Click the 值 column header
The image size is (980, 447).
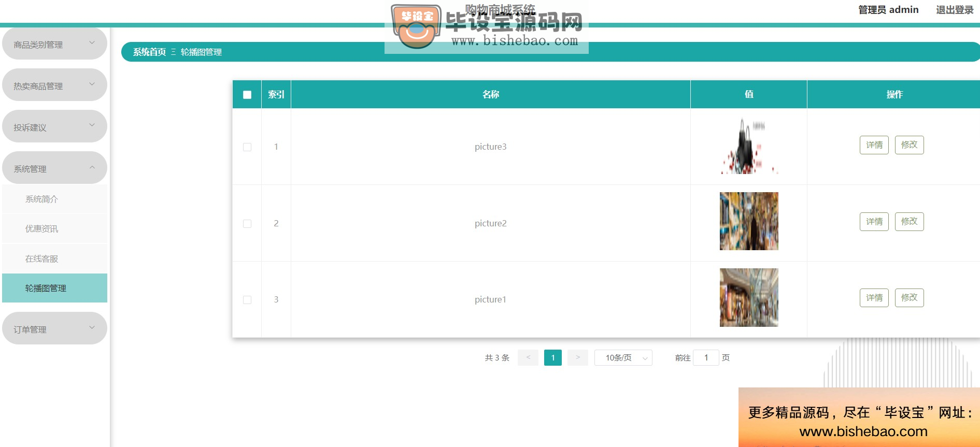click(749, 94)
